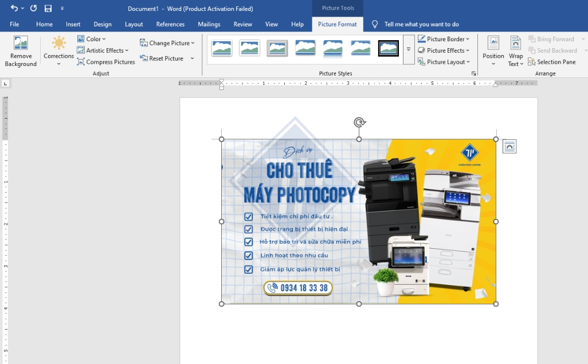Switch to the Home tab

pyautogui.click(x=44, y=24)
